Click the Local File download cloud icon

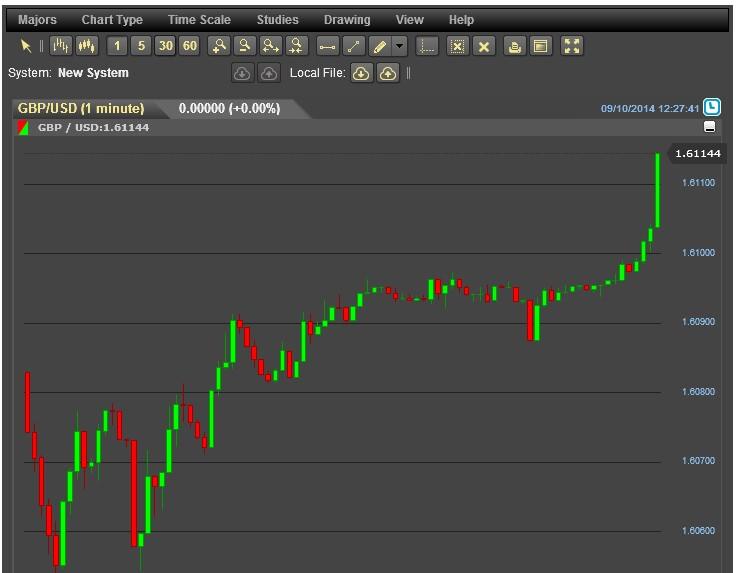point(361,73)
